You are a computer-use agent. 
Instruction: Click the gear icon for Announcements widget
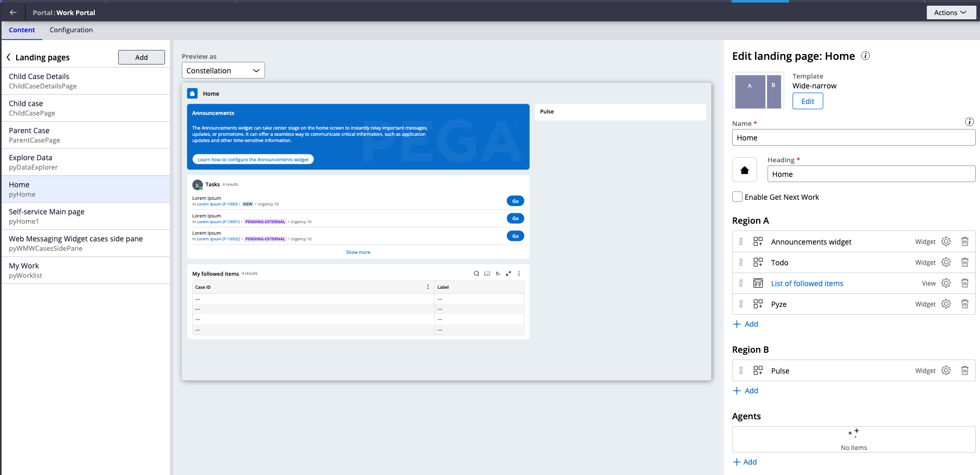[946, 241]
